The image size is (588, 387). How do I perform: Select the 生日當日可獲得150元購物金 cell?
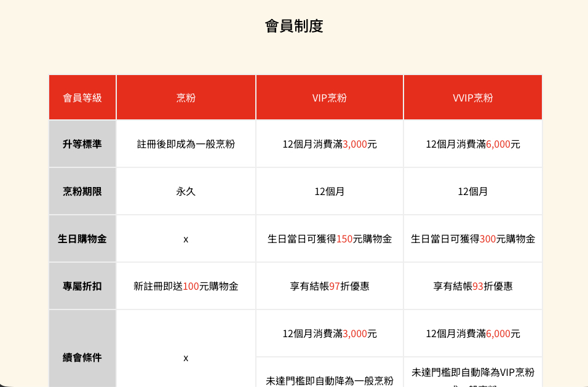point(329,239)
